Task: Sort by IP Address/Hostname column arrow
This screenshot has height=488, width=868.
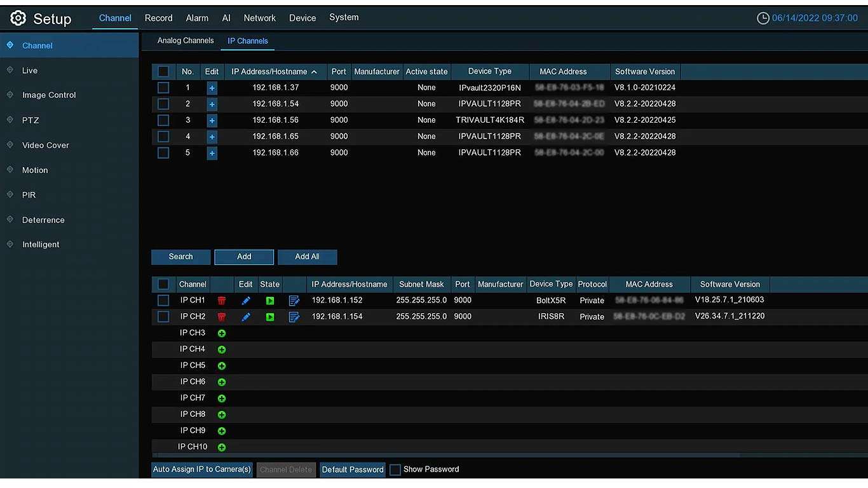Action: coord(314,72)
